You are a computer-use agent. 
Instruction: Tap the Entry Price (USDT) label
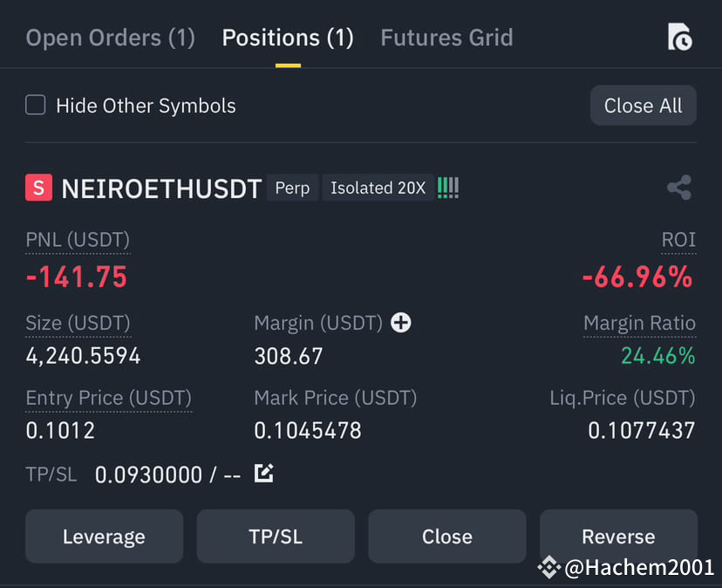pos(108,398)
